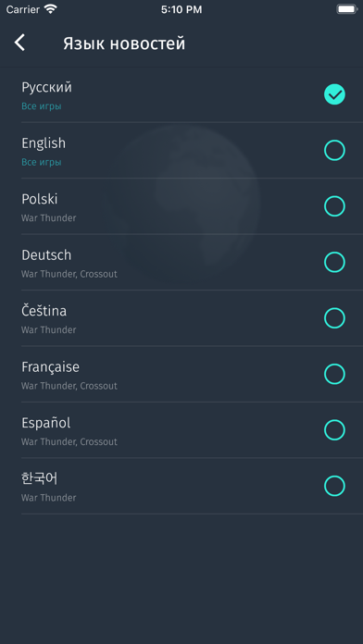Select the Française radio button
This screenshot has width=363, height=644.
pos(334,374)
